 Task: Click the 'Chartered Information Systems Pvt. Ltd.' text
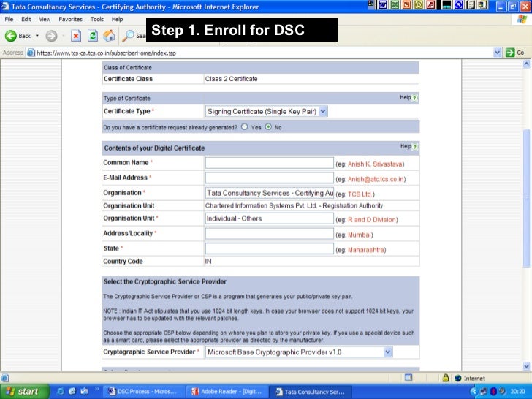coord(261,205)
